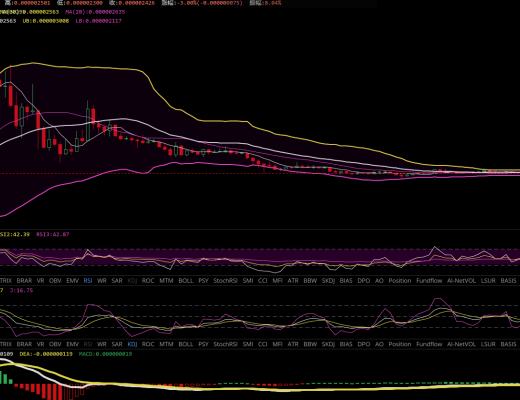Image resolution: width=520 pixels, height=400 pixels.
Task: Select BRAR in the row beneath the KDJ chart
Action: [x=24, y=344]
